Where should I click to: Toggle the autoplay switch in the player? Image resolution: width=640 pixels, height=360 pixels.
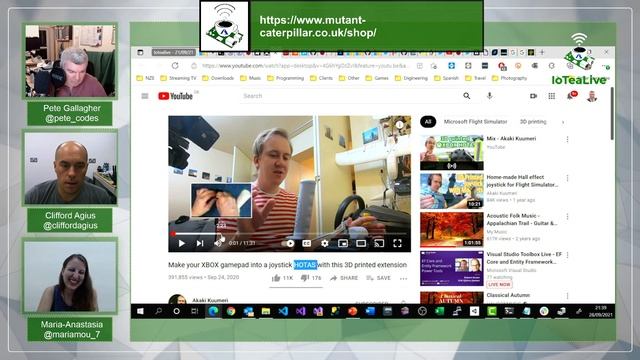pos(288,243)
